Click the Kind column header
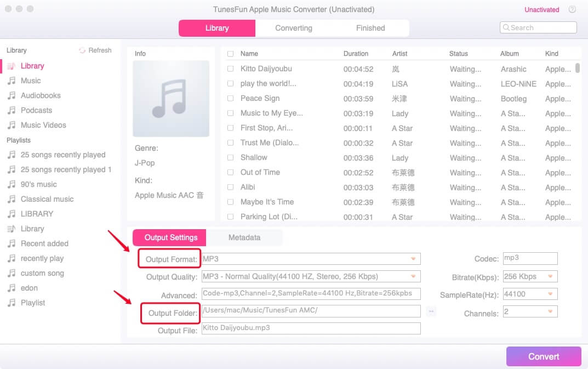The image size is (588, 369). 552,54
